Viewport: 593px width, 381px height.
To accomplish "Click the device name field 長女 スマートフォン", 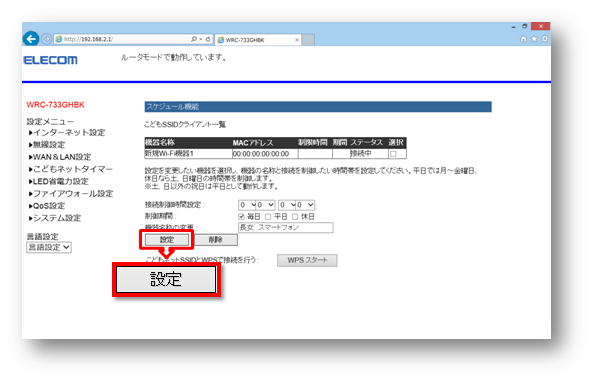I will point(286,227).
